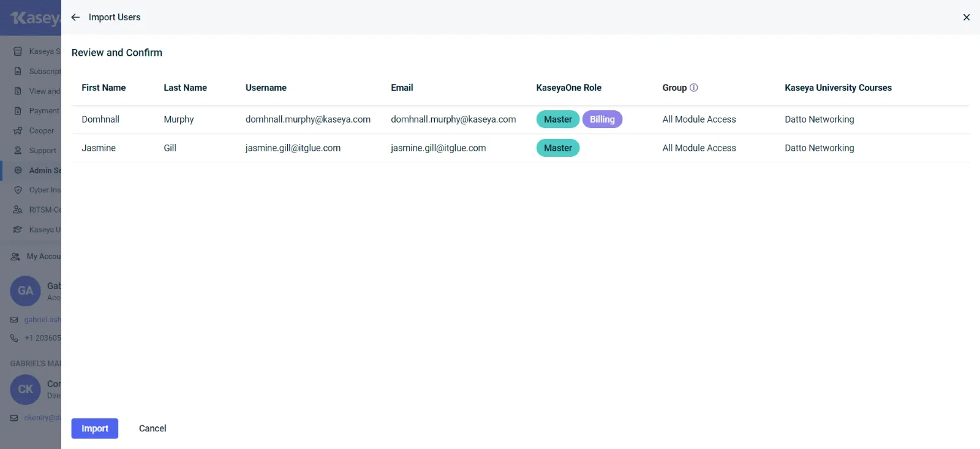The height and width of the screenshot is (449, 980).
Task: Click the Payment document icon in sidebar
Action: point(18,111)
